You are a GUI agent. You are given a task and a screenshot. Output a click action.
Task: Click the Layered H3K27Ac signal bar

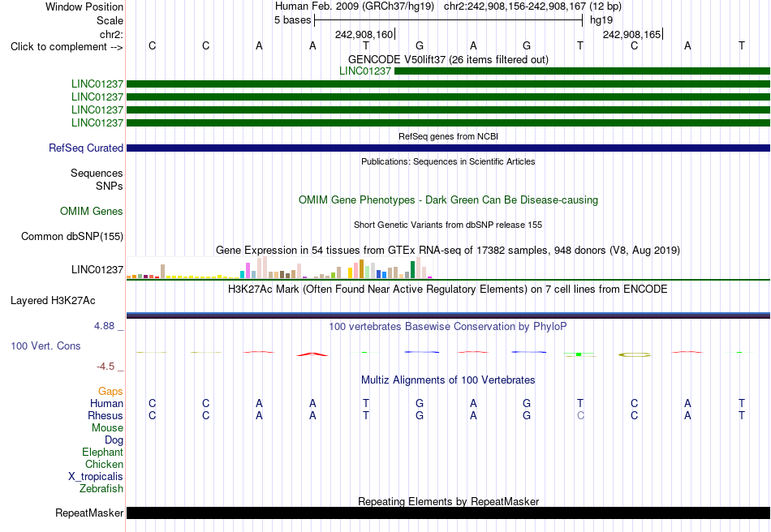tap(448, 315)
